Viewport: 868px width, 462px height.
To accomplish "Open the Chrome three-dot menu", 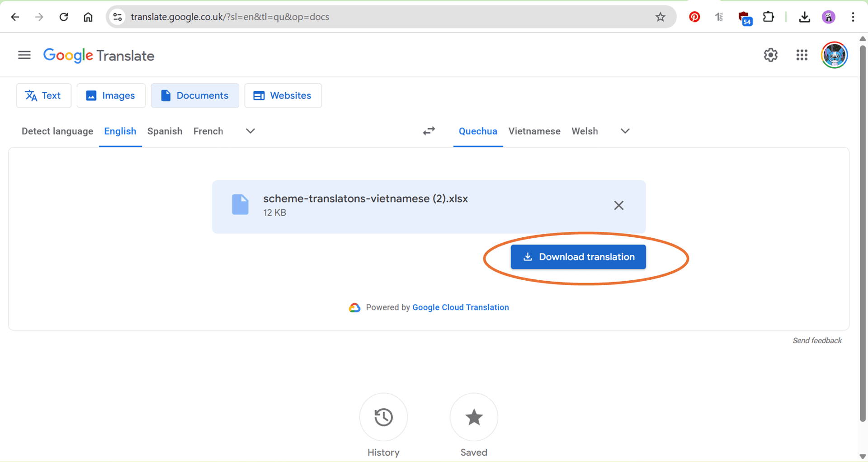I will pos(853,17).
